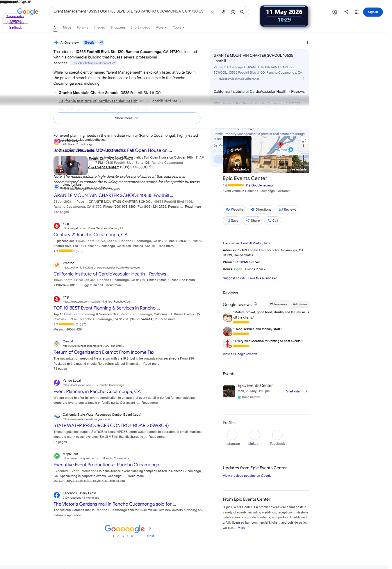
Task: Share Epic Events Center listing
Action: pos(253,221)
